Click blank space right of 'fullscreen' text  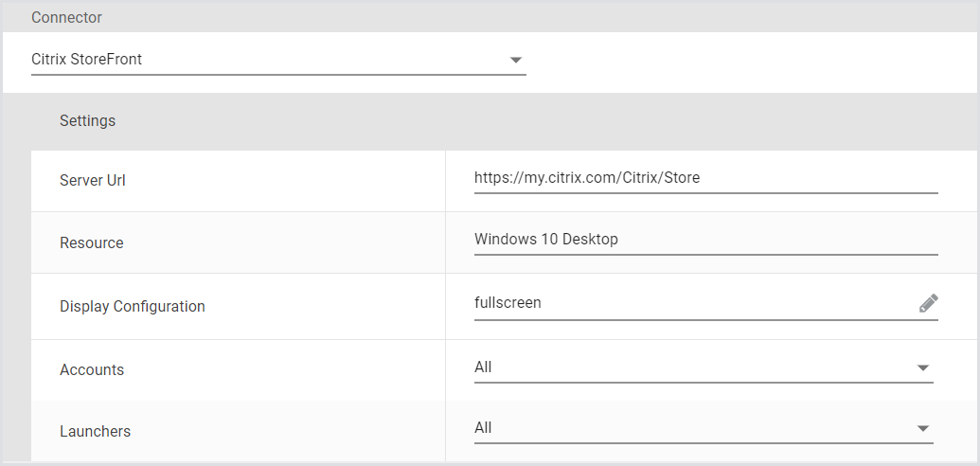720,303
